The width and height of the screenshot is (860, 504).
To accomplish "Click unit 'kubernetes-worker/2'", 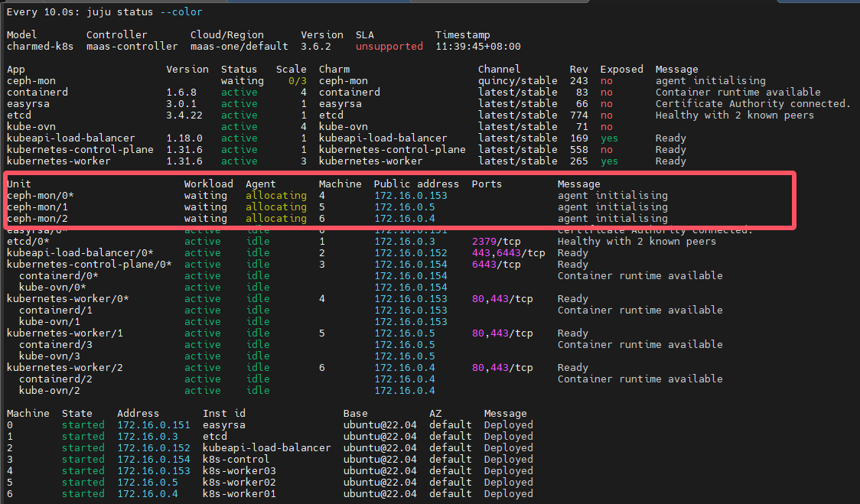I will 65,369.
